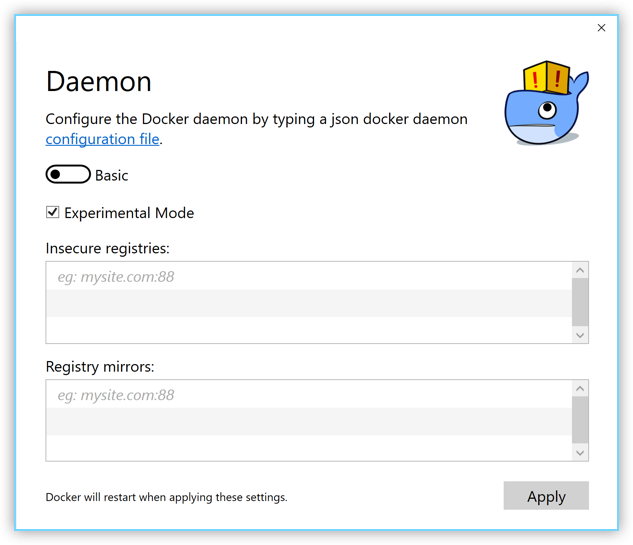
Task: Open the configuration file link
Action: point(102,139)
